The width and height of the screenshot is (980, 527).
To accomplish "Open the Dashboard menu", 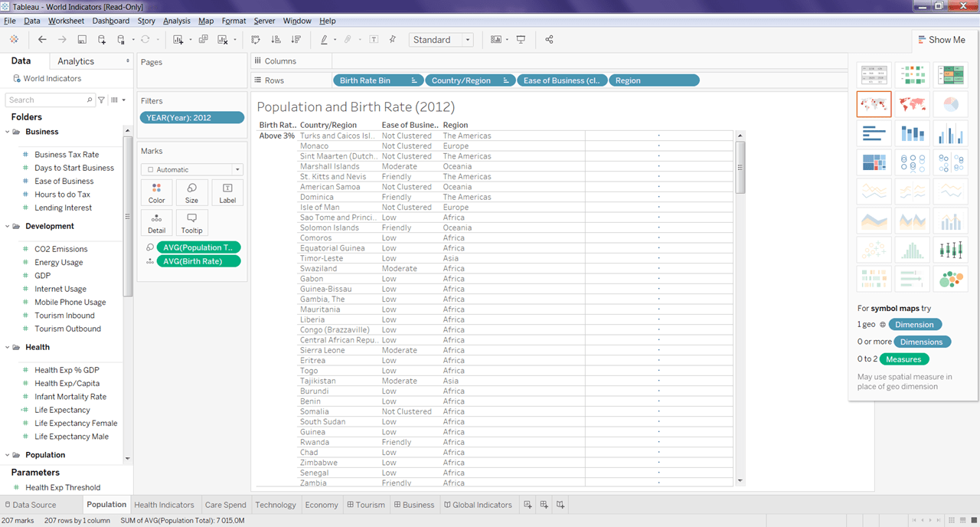I will tap(111, 21).
